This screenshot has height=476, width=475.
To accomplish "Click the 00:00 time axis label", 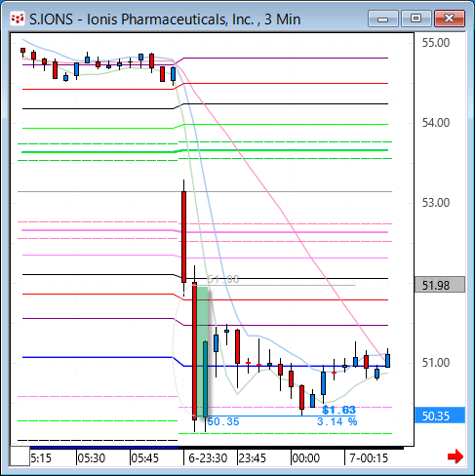I will 306,458.
